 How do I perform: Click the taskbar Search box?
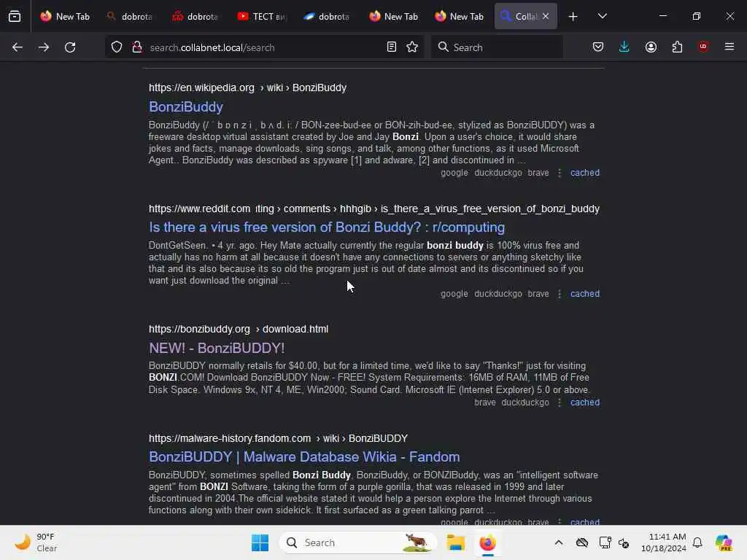(358, 542)
